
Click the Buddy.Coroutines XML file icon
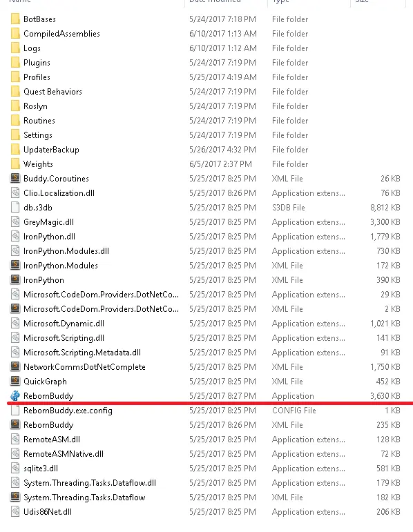pyautogui.click(x=15, y=178)
